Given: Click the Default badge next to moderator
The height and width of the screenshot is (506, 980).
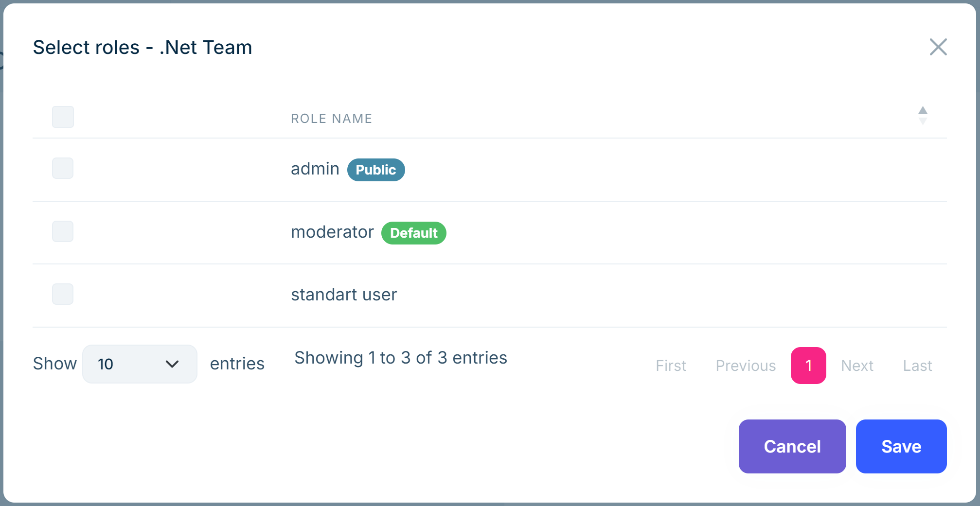Looking at the screenshot, I should pyautogui.click(x=413, y=233).
